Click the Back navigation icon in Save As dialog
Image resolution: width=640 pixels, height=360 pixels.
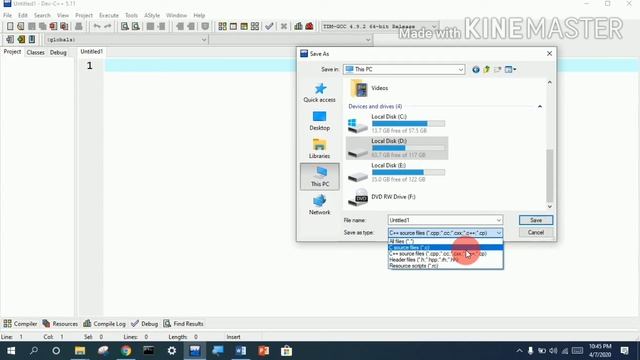[x=476, y=69]
